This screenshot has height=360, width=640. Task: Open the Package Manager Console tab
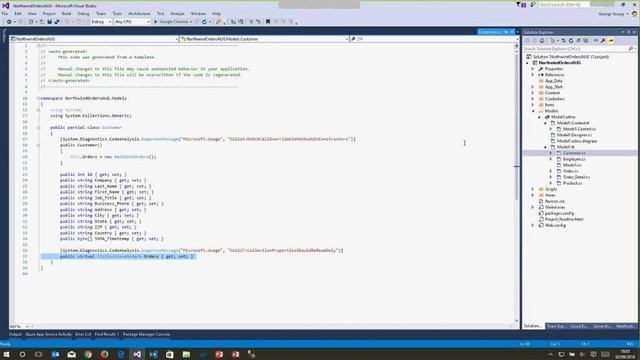[147, 335]
